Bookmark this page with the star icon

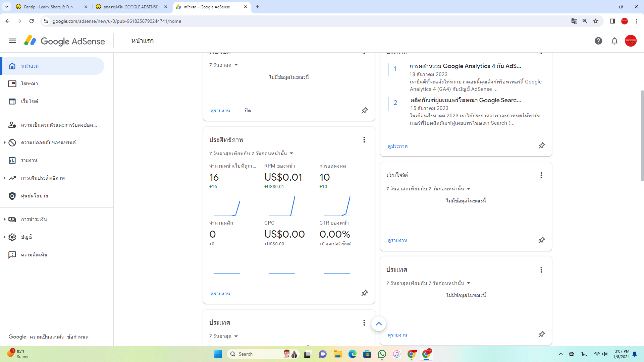(596, 21)
